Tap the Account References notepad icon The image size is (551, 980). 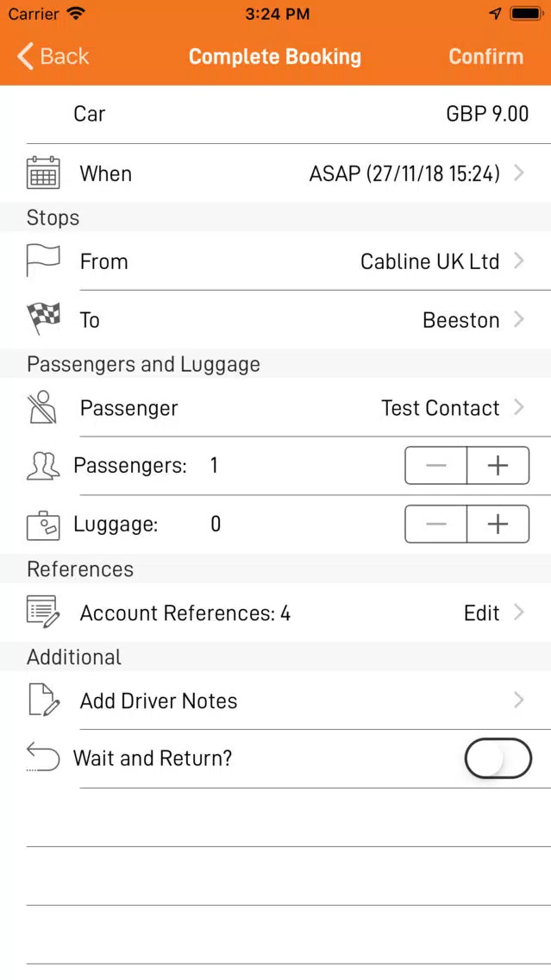tap(43, 612)
